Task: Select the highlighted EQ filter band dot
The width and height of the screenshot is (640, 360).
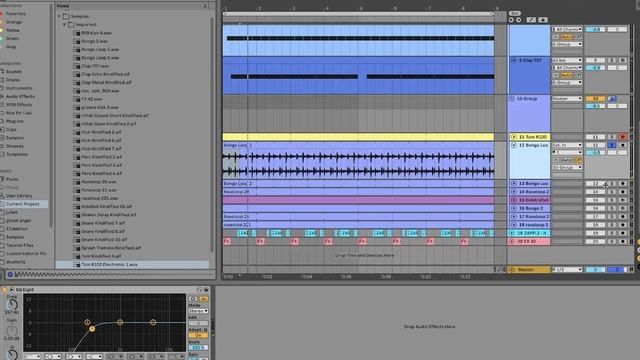Action: tap(92, 329)
